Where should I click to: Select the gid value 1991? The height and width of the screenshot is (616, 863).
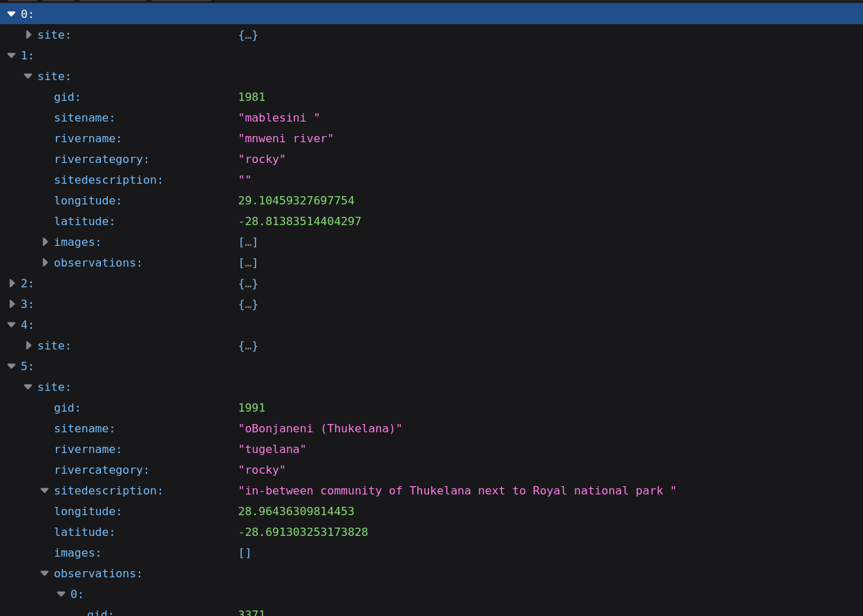(252, 408)
